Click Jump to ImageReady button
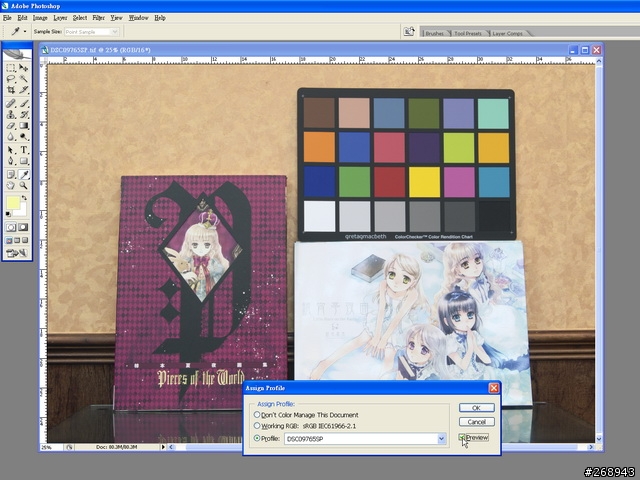Screen dimensions: 640x480 17,253
